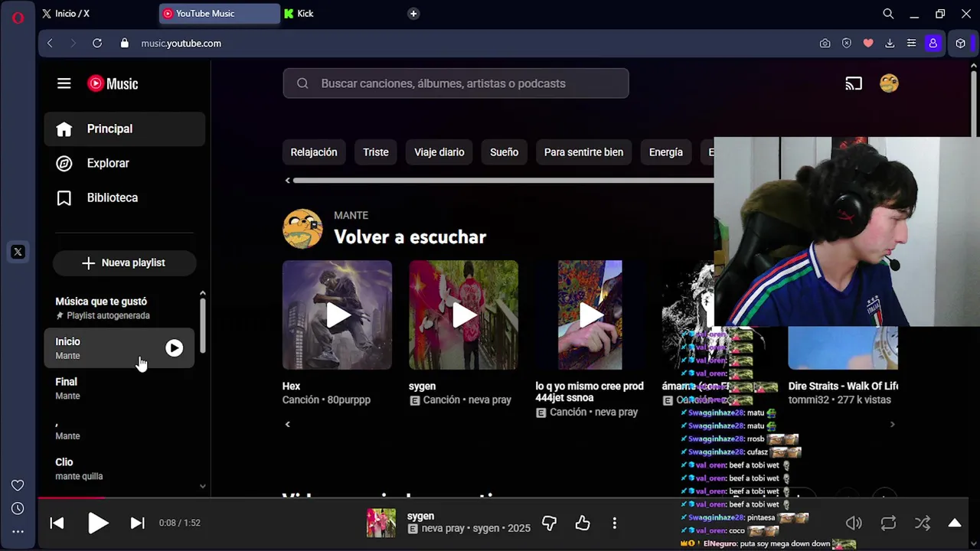The image size is (980, 551).
Task: Open a new browser tab
Action: pos(413,14)
